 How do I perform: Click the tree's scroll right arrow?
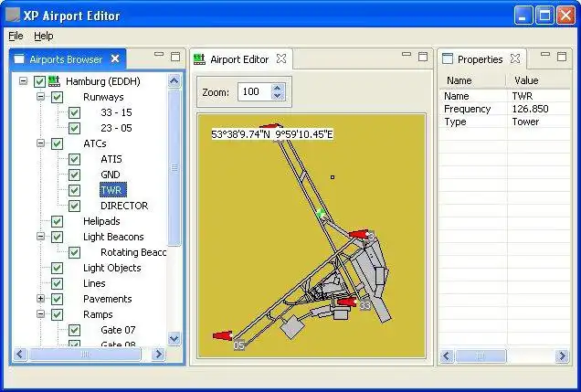pyautogui.click(x=159, y=355)
